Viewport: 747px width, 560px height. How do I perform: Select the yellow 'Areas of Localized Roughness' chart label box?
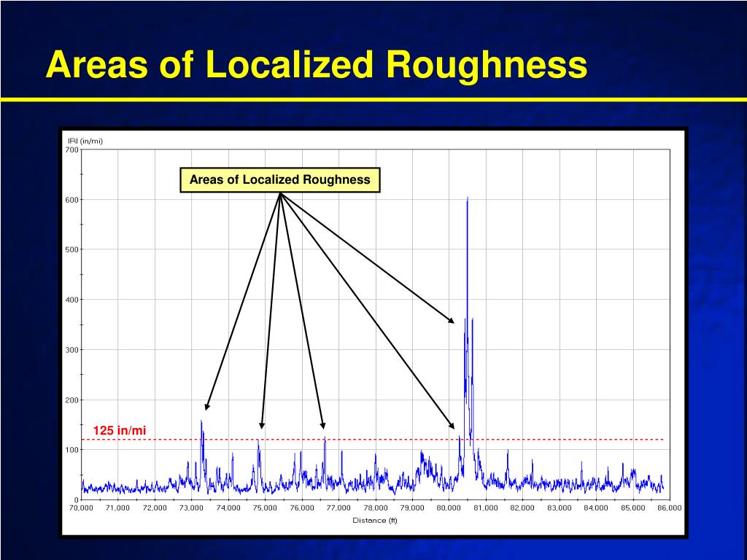click(x=279, y=180)
